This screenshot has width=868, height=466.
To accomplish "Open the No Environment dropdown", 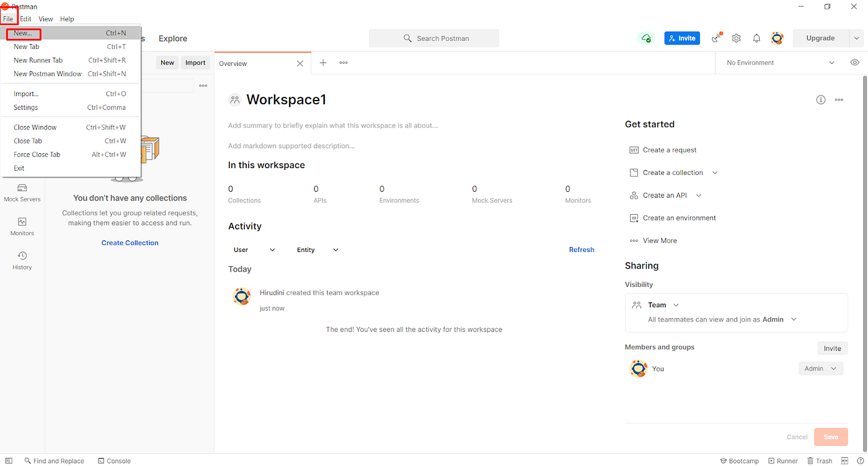I will click(x=781, y=63).
